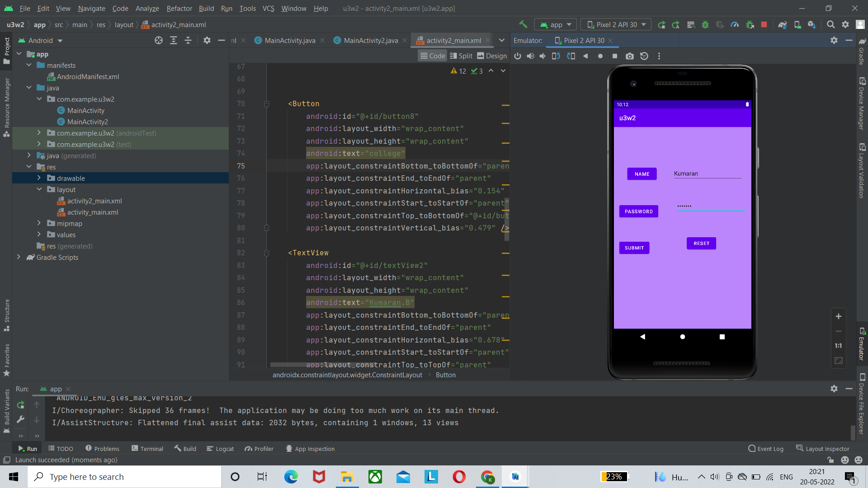The image size is (868, 488).
Task: Click the emulator power button icon
Action: 518,56
